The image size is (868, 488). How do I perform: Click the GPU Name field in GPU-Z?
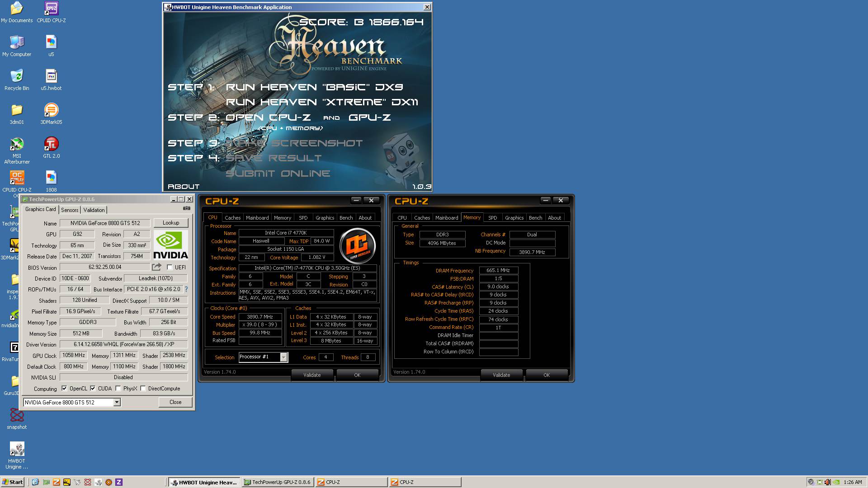pyautogui.click(x=105, y=223)
